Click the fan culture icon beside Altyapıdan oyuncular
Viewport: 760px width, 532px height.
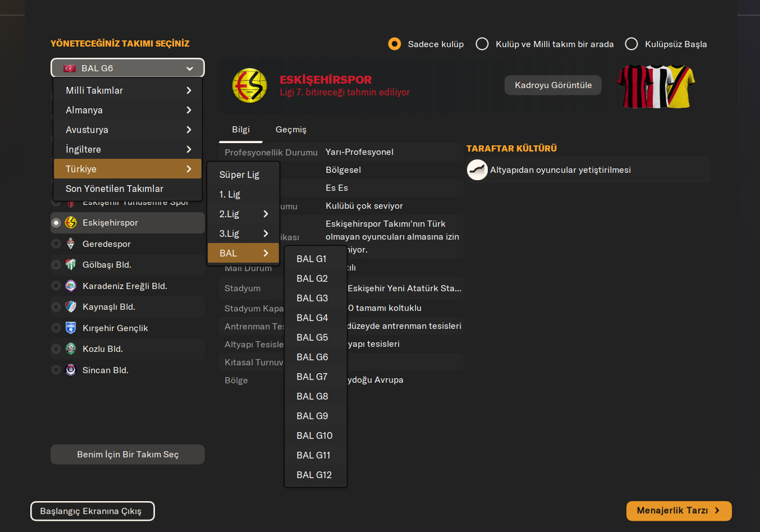[477, 170]
